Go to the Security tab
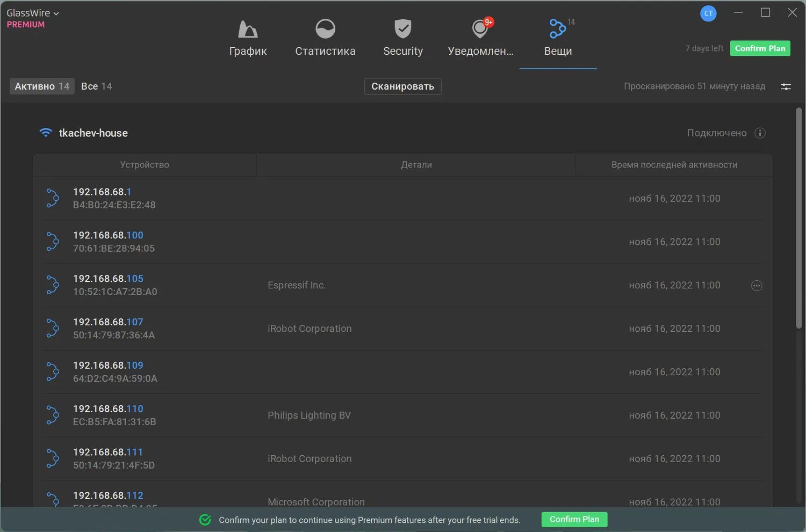Image resolution: width=806 pixels, height=532 pixels. (403, 38)
